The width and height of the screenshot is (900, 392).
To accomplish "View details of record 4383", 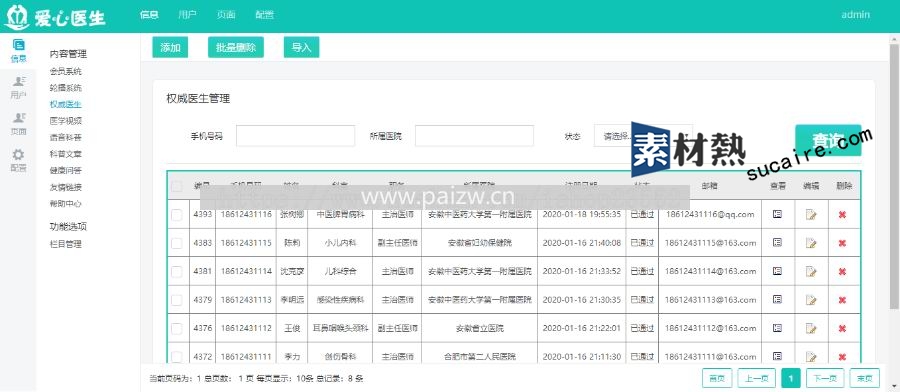I will pos(777,243).
